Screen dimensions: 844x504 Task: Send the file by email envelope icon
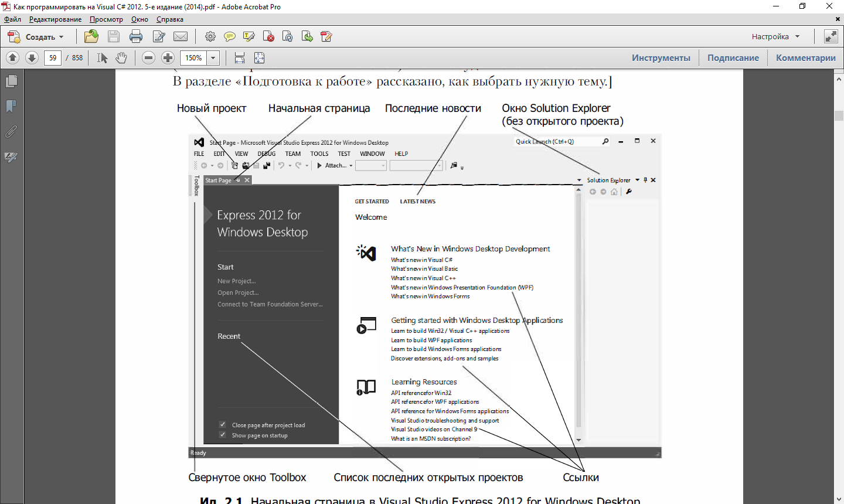[181, 36]
